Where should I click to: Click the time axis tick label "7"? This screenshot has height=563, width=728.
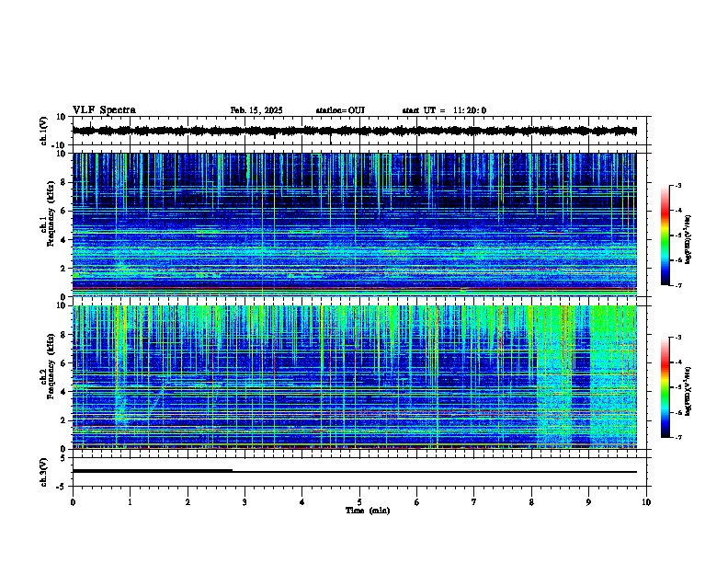(474, 502)
